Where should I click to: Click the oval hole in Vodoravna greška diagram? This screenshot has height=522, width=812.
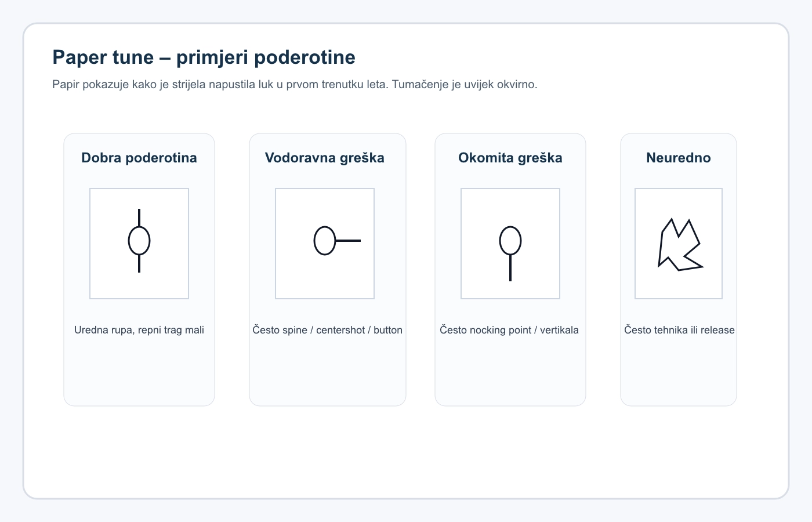(325, 241)
